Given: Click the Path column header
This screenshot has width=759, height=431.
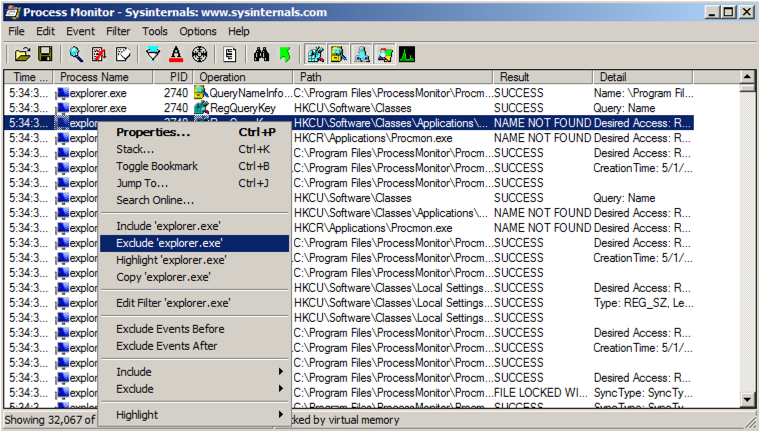Looking at the screenshot, I should pos(393,77).
